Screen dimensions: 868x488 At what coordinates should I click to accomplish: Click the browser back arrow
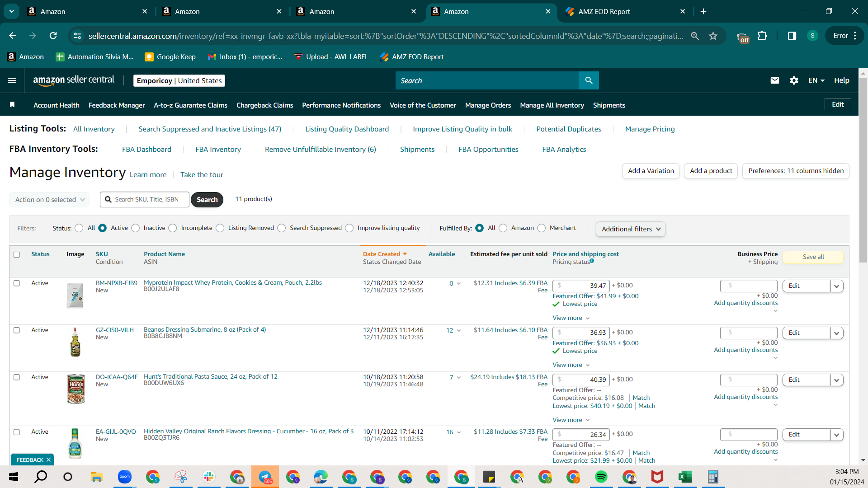pyautogui.click(x=13, y=36)
